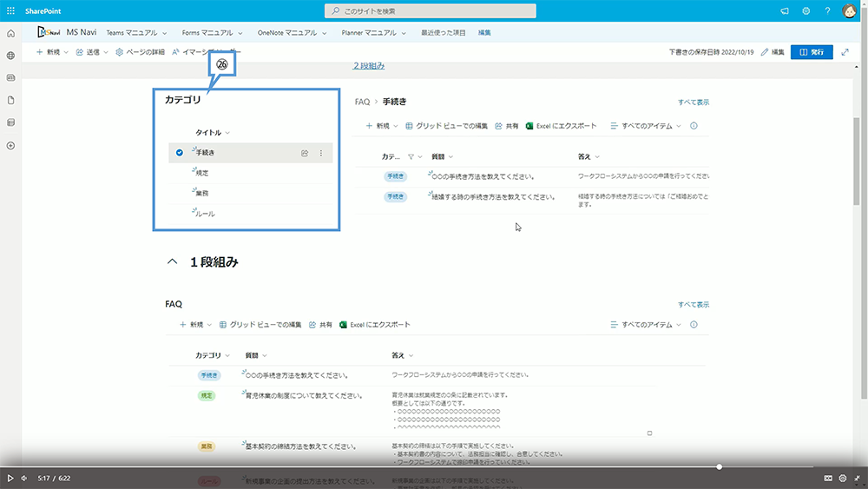Open the SharePoint app launcher grid
Screen dimensions: 868x489
(10, 10)
